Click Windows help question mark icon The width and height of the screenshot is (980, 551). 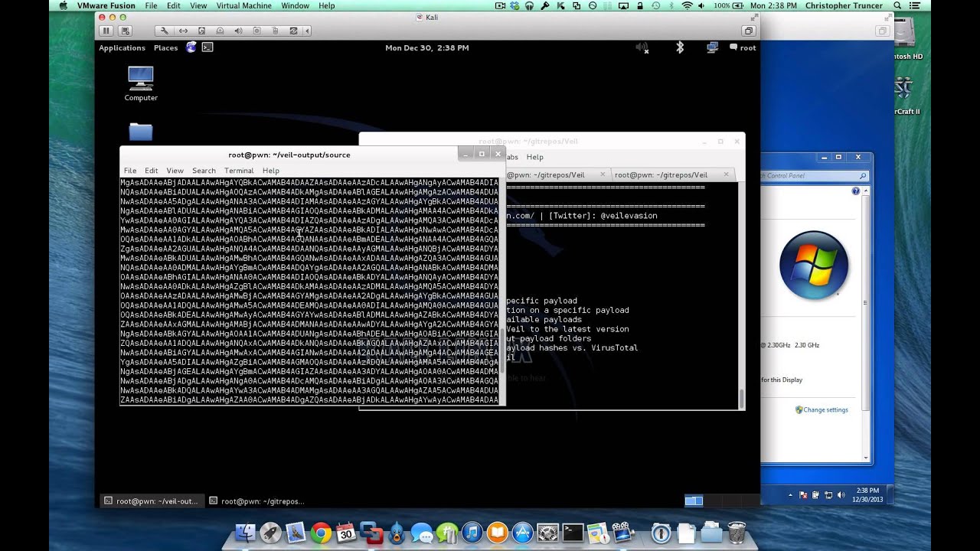(x=856, y=191)
